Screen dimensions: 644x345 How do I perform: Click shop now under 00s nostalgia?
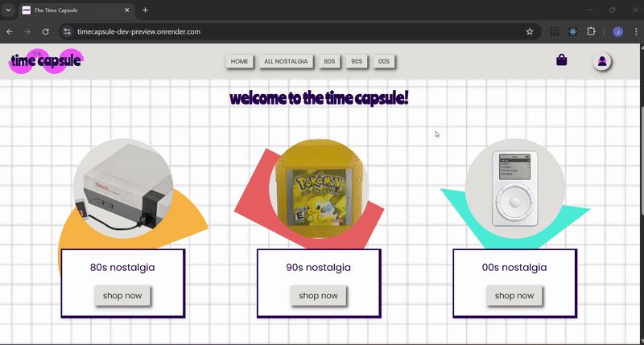click(x=514, y=296)
